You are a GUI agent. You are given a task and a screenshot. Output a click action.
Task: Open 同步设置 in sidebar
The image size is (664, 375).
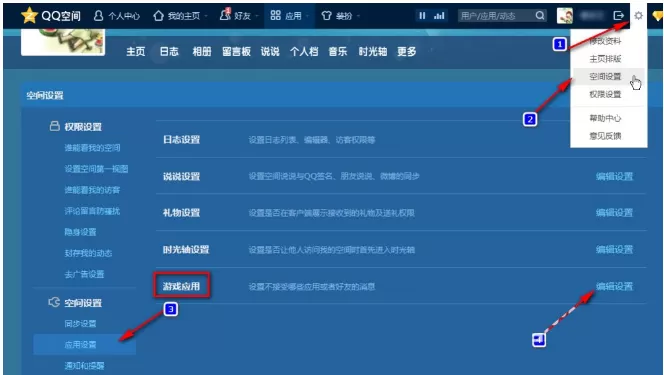80,324
